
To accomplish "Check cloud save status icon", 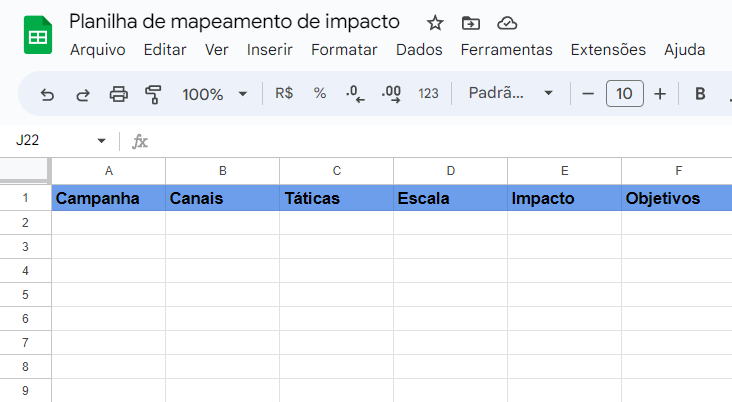I will pos(507,23).
